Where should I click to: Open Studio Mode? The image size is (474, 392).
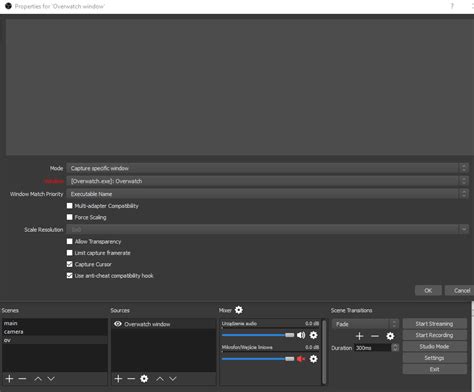(434, 346)
